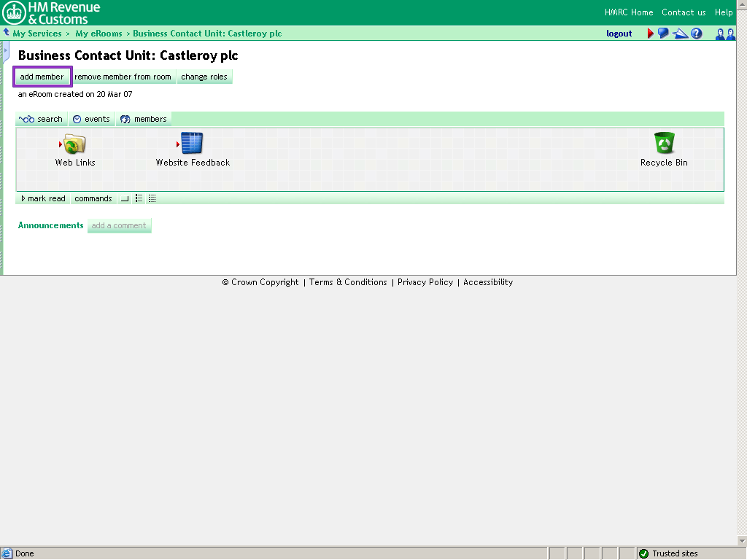Switch to the events tab
The width and height of the screenshot is (747, 560).
point(91,119)
